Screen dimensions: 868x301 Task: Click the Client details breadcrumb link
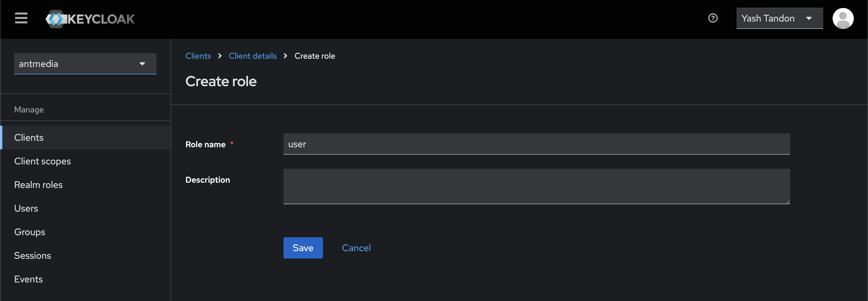(253, 56)
